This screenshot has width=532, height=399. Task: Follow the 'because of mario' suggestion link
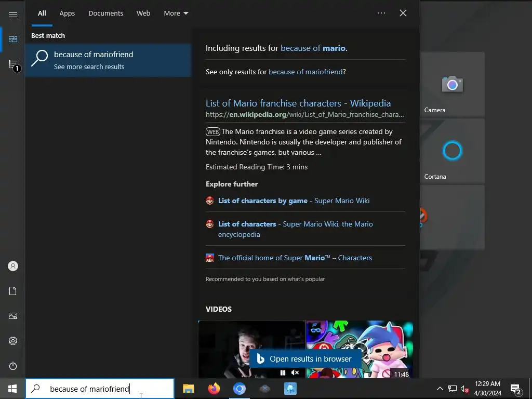coord(313,48)
